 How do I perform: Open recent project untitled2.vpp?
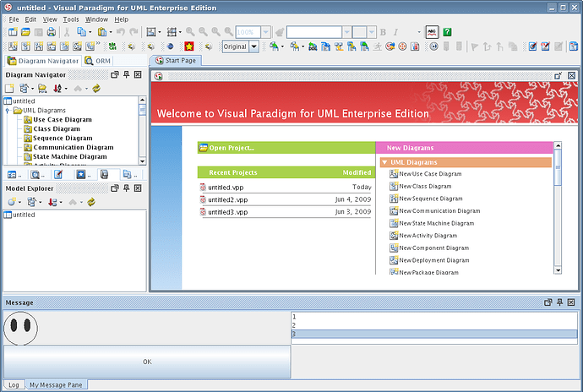pos(227,199)
